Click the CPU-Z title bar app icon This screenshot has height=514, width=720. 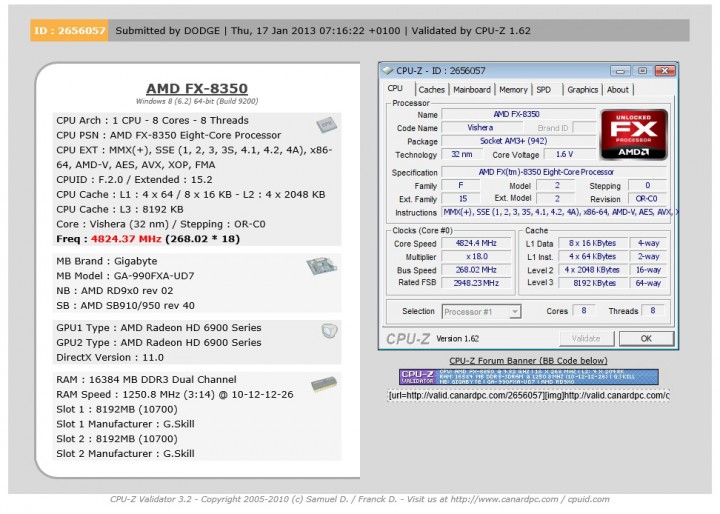click(x=388, y=70)
